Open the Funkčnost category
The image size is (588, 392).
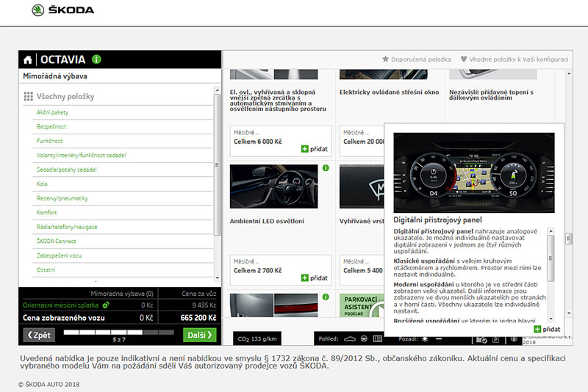tap(49, 141)
